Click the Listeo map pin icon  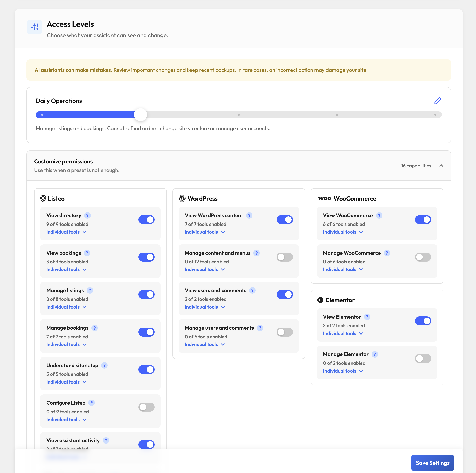pos(43,198)
